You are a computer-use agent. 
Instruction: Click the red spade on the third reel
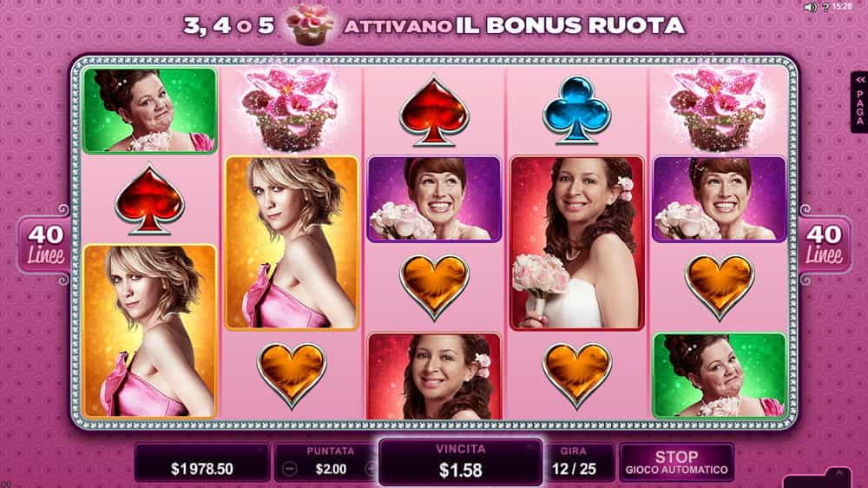coord(434,111)
